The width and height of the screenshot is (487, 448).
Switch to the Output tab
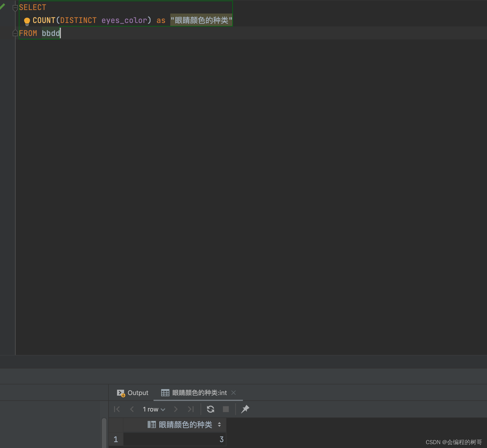pos(133,393)
